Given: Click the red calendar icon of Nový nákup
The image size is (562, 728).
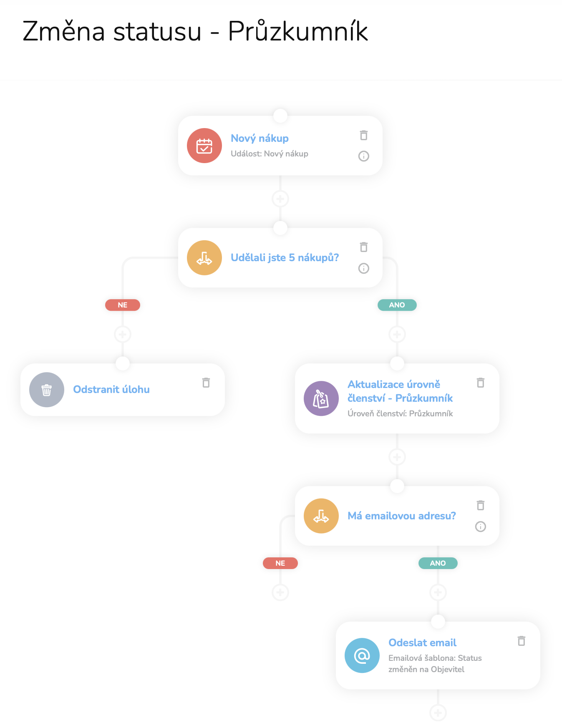Looking at the screenshot, I should [204, 146].
